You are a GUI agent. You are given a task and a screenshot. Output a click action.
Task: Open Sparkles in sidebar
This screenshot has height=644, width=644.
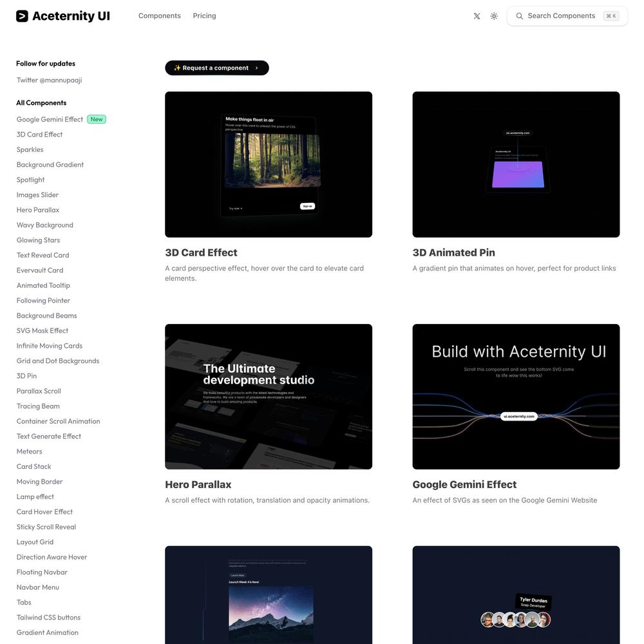pos(30,149)
